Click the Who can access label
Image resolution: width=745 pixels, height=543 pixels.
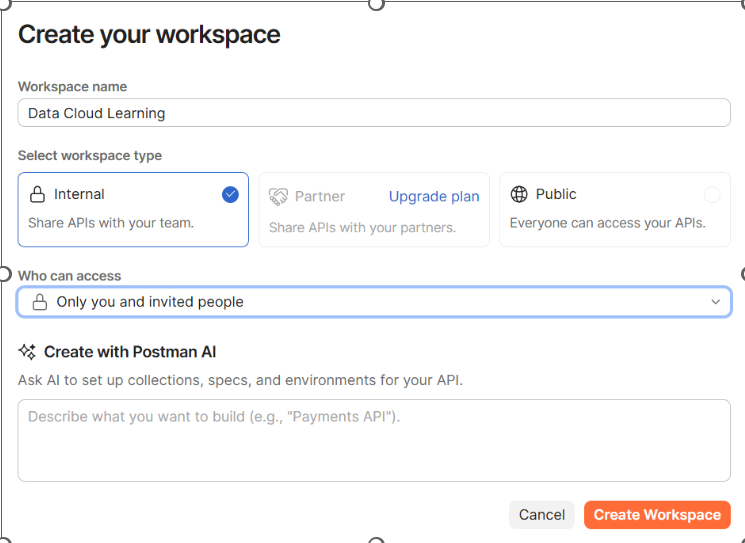click(69, 276)
